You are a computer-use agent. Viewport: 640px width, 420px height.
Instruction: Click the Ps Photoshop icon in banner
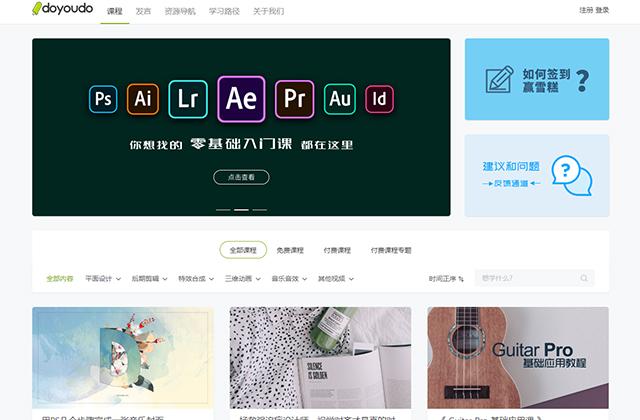103,99
